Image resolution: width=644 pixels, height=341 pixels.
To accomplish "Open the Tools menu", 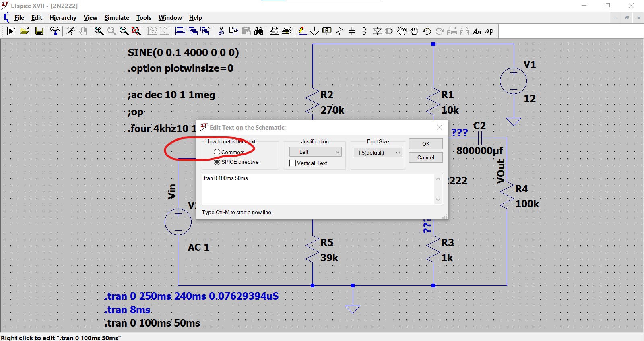I will tap(144, 18).
